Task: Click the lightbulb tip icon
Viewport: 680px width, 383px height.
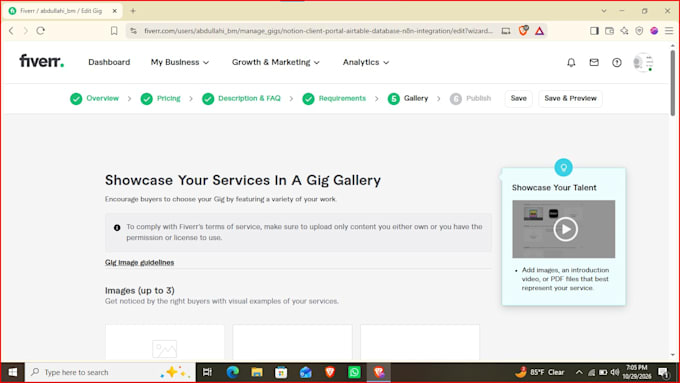Action: [x=563, y=167]
